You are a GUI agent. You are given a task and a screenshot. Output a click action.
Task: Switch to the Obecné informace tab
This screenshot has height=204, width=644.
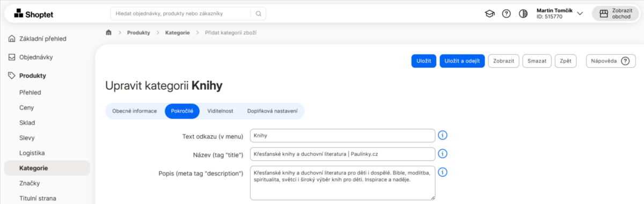point(135,111)
